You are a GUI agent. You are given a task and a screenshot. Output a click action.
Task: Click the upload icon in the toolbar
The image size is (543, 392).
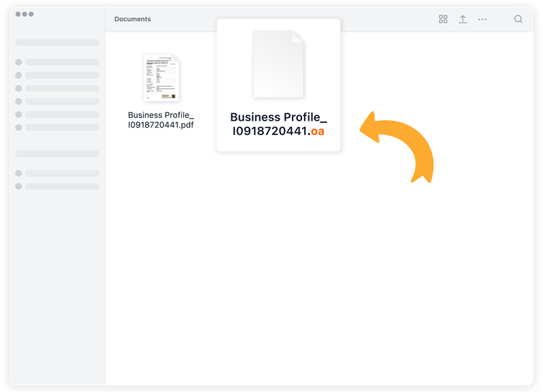pyautogui.click(x=464, y=19)
